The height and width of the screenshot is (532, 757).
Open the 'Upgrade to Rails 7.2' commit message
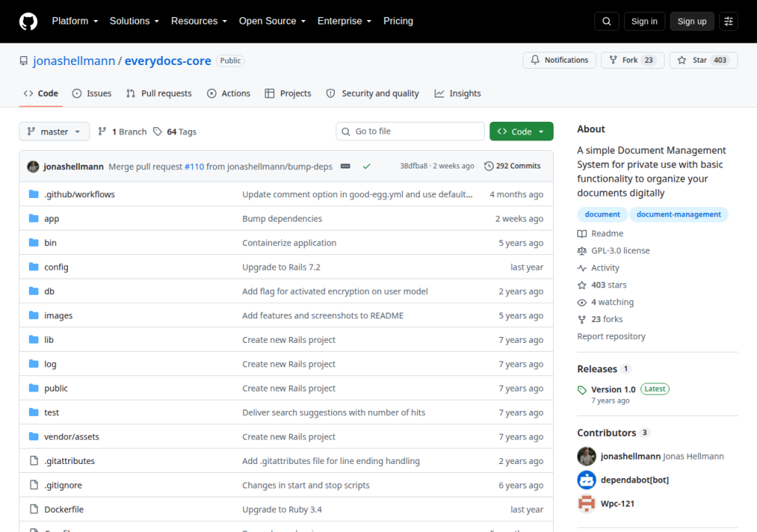(281, 267)
